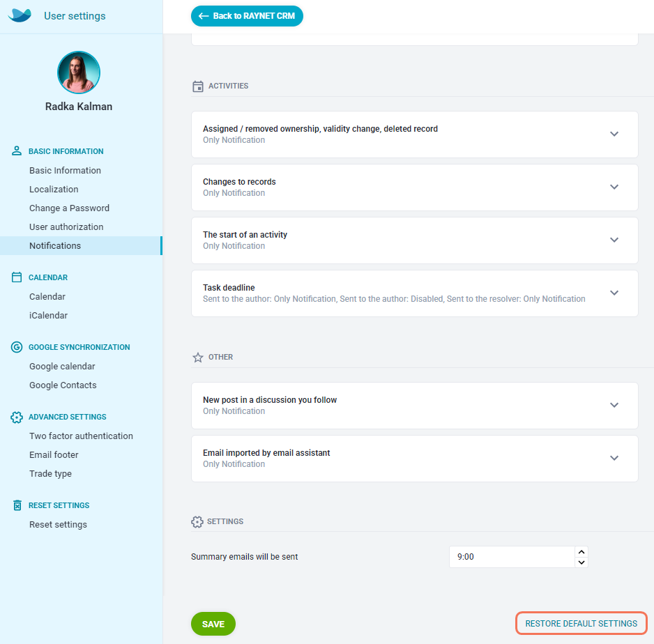
Task: Click the green SAVE button
Action: [x=213, y=624]
